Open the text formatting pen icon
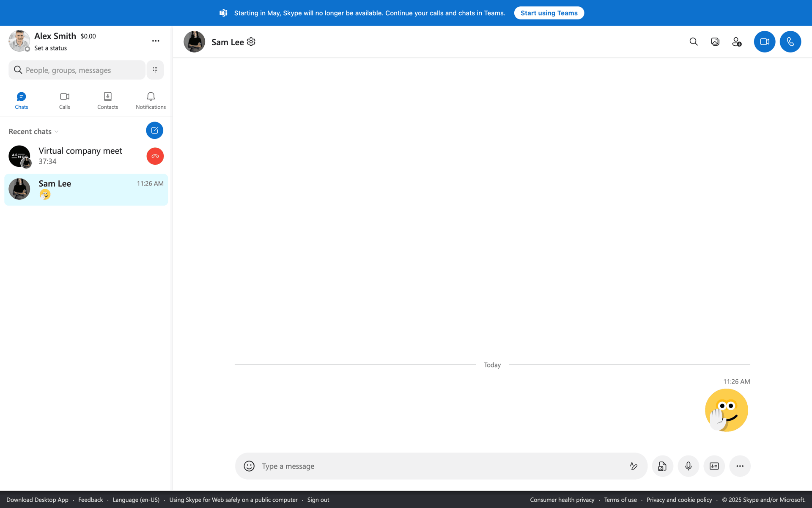The image size is (812, 508). (634, 466)
